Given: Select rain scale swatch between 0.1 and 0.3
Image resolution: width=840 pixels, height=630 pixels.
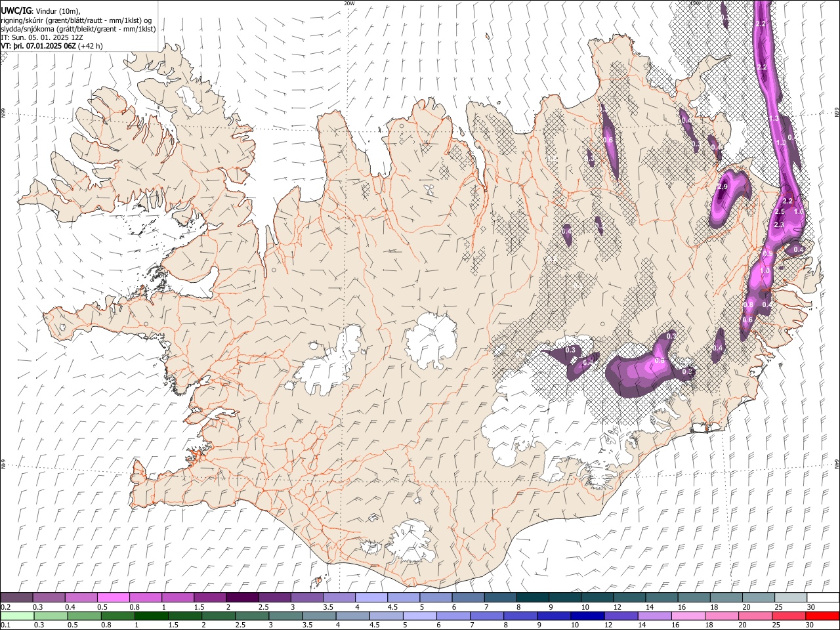Looking at the screenshot, I should tap(17, 616).
